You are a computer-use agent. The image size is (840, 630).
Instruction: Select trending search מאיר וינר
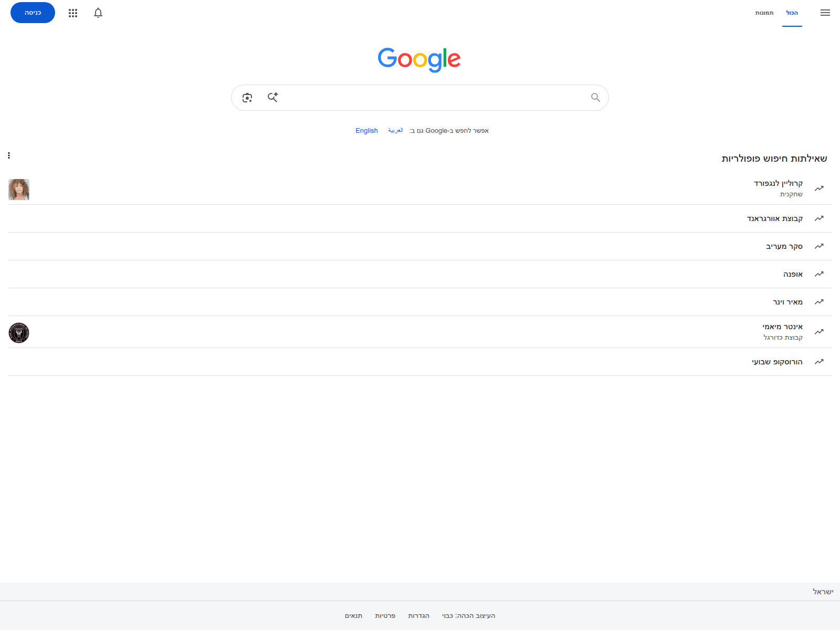[420, 302]
